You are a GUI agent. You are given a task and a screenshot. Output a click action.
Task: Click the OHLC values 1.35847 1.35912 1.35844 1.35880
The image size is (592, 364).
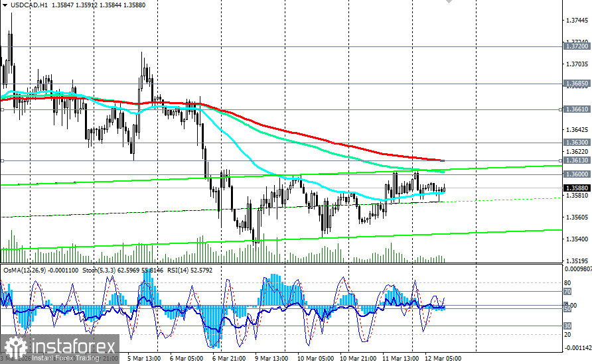click(x=98, y=5)
